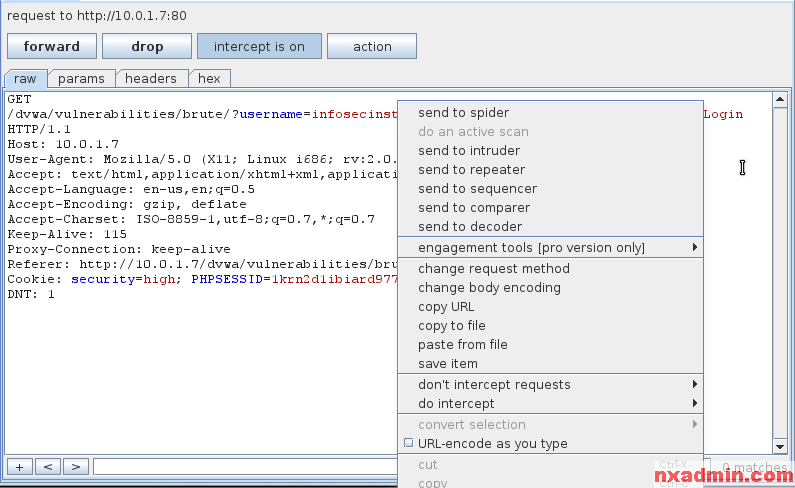Image resolution: width=795 pixels, height=488 pixels.
Task: Click 'Proxy-Connection: keep-alive' line
Action: coord(119,249)
